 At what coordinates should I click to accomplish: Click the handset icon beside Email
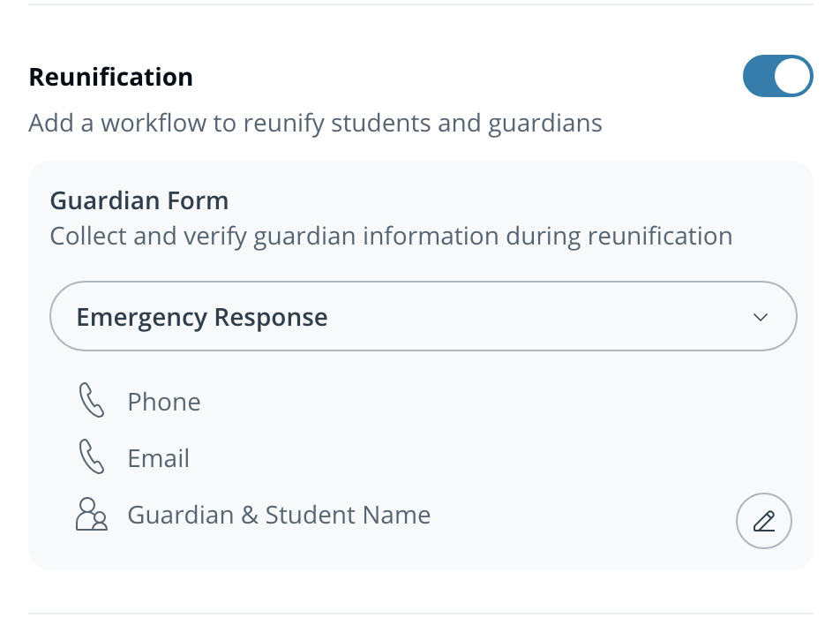[x=91, y=458]
